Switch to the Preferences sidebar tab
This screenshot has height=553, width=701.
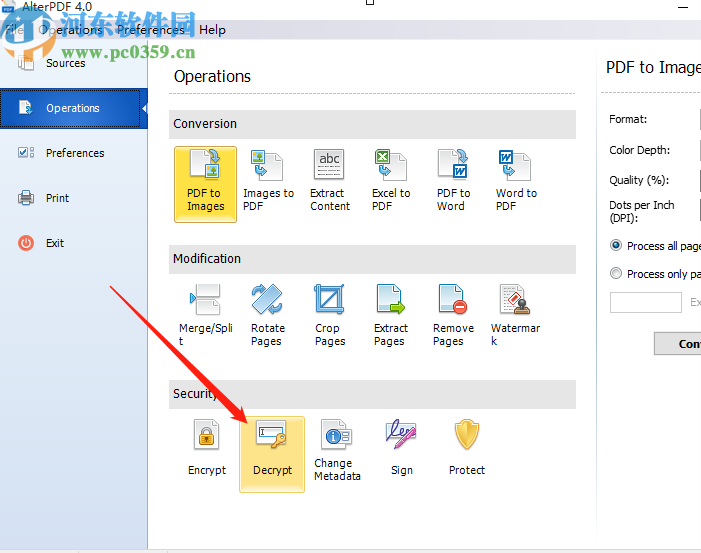(74, 153)
